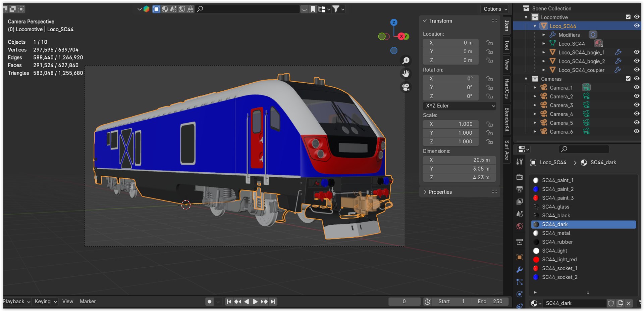
Task: Open Render properties tab
Action: point(520,177)
